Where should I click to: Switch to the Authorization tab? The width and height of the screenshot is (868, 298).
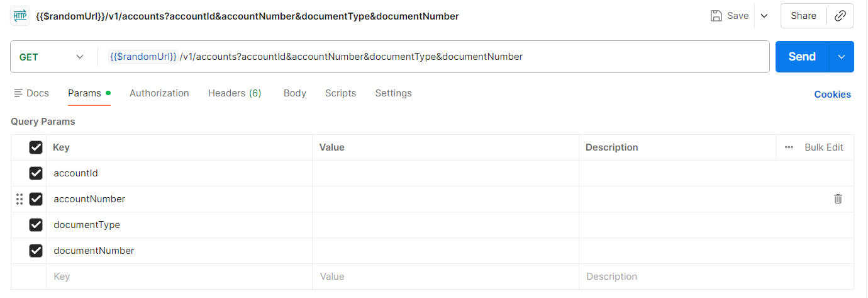coord(159,93)
